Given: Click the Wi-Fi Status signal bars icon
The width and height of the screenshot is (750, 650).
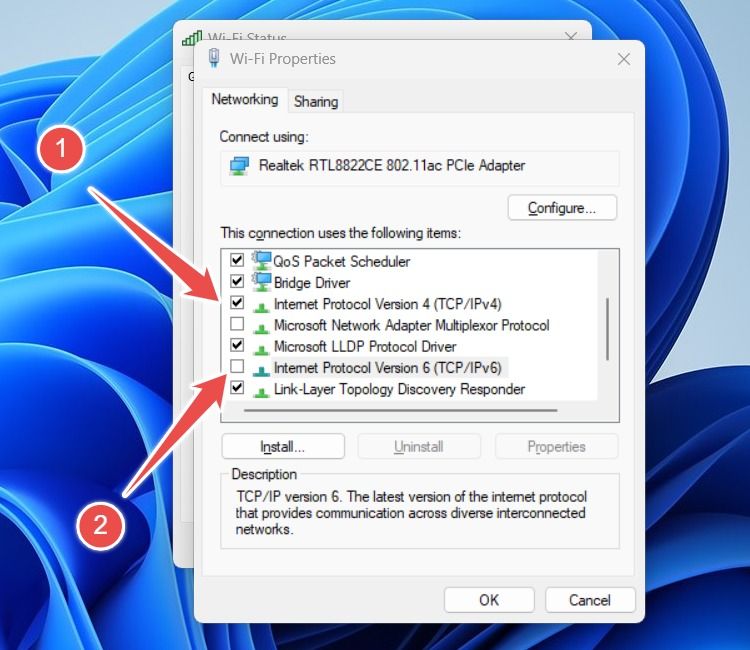Looking at the screenshot, I should (192, 38).
